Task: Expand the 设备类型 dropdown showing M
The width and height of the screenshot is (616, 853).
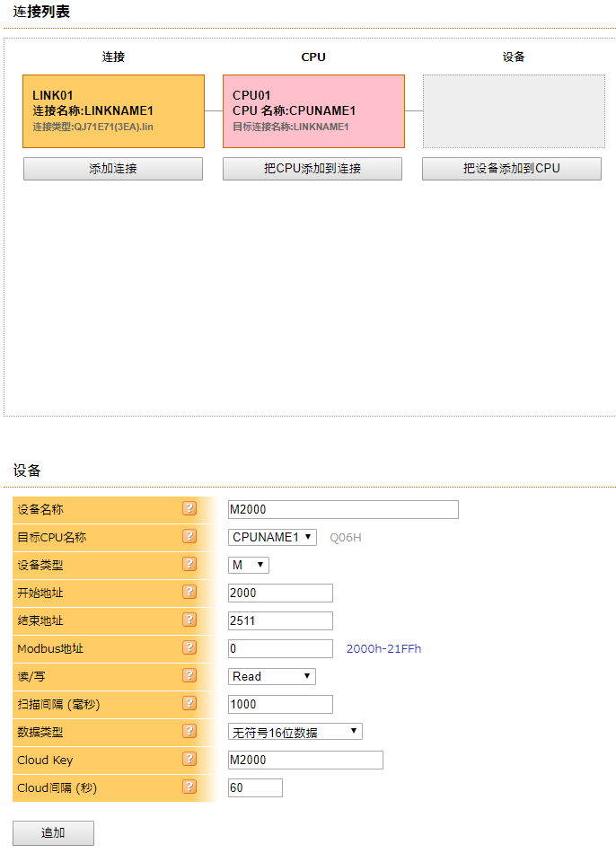Action: tap(249, 565)
